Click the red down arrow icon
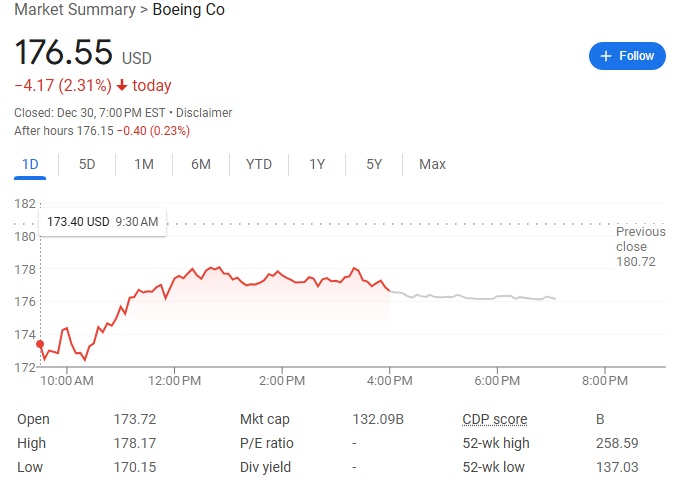Image resolution: width=698 pixels, height=484 pixels. tap(122, 86)
